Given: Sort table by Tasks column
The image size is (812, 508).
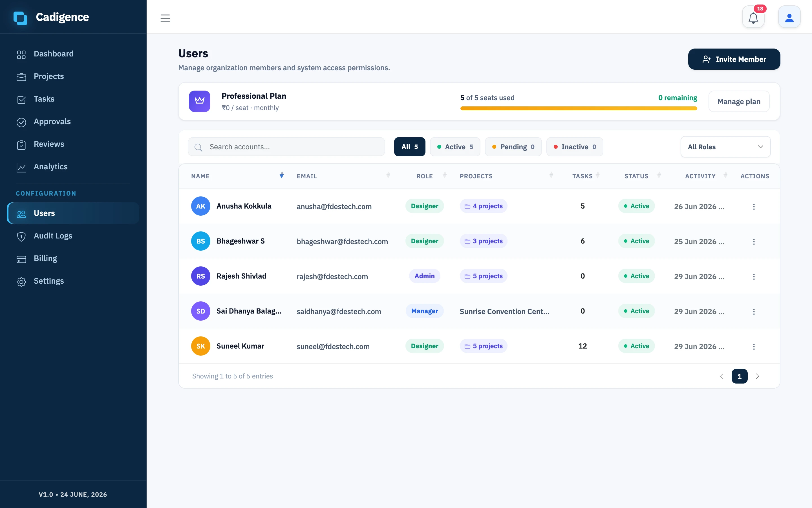Looking at the screenshot, I should pos(598,175).
